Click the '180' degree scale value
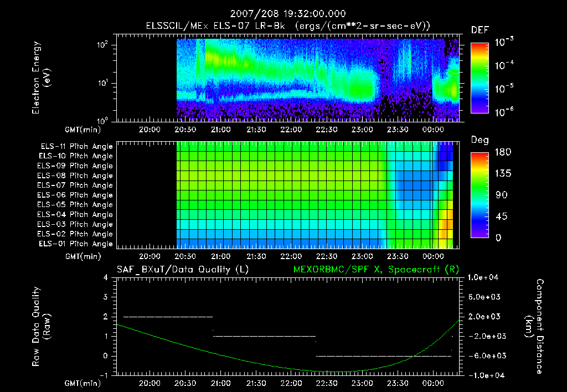The image size is (567, 392). 503,152
